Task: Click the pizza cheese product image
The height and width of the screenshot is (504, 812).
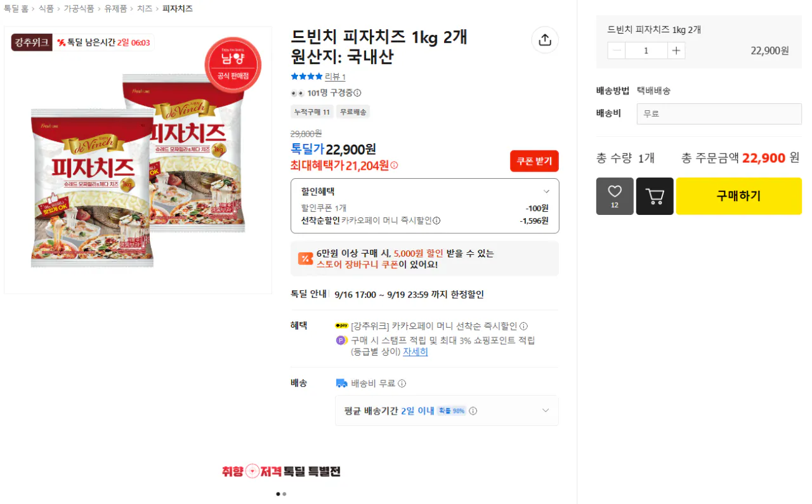Action: [x=138, y=160]
